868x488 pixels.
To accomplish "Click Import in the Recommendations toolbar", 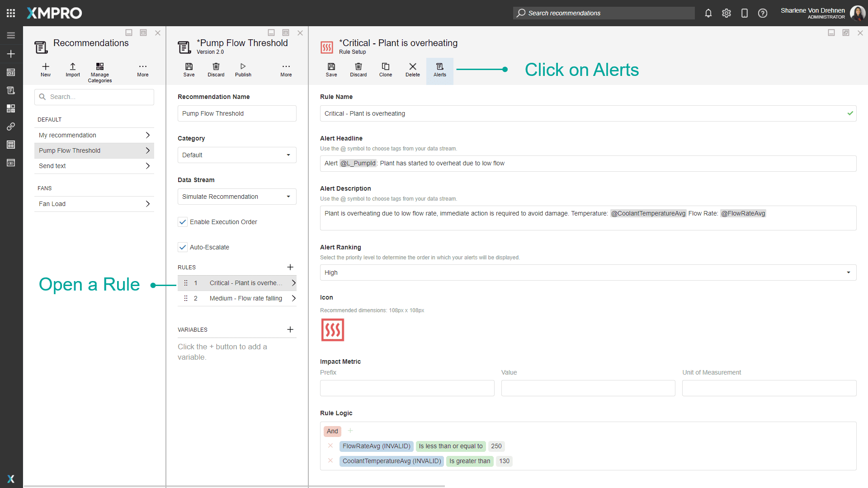I will tap(72, 70).
